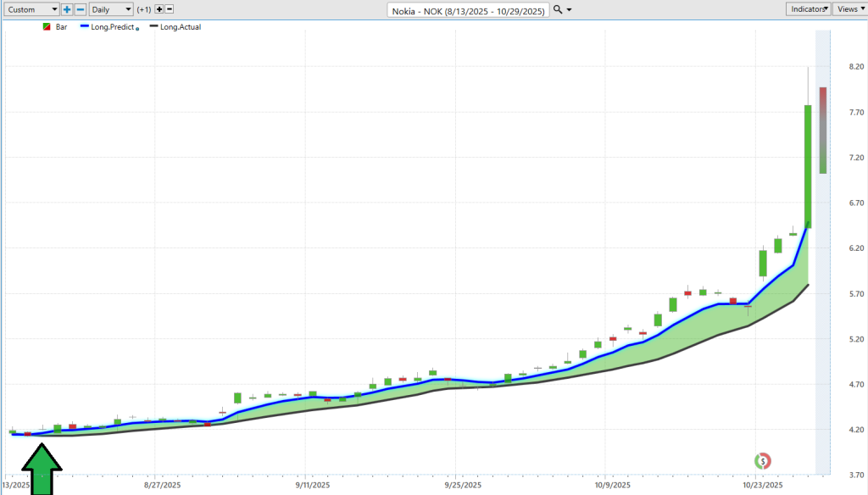
Task: Toggle the Bar series legend label
Action: tap(61, 27)
